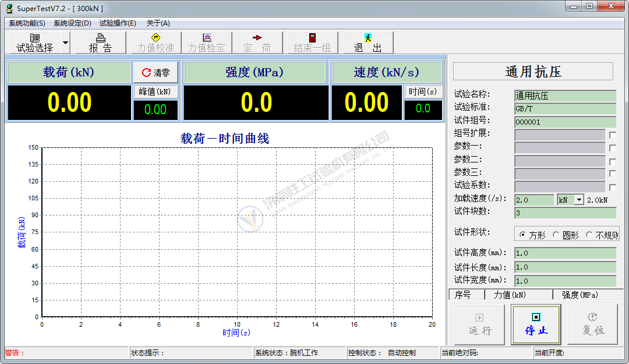Open the kN unit dropdown
Screen dimensions: 629x364
(x=578, y=200)
